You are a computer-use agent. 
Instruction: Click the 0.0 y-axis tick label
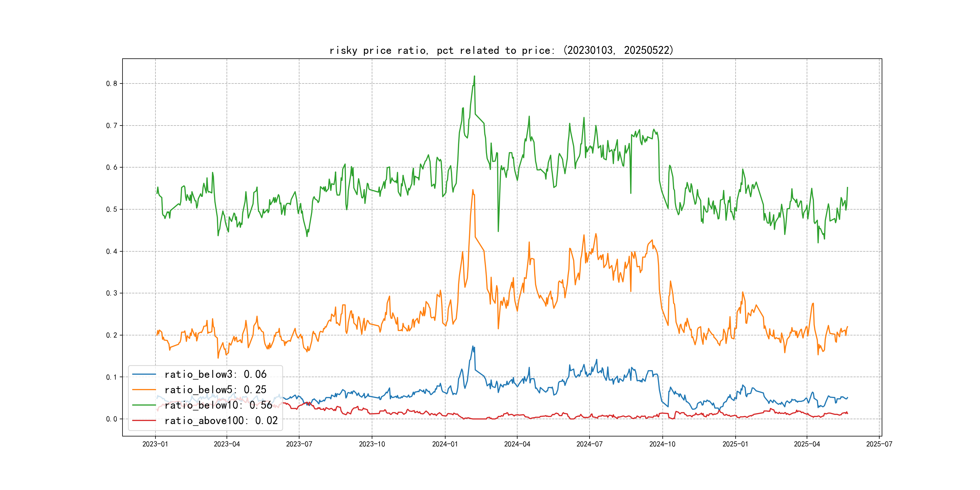(112, 419)
